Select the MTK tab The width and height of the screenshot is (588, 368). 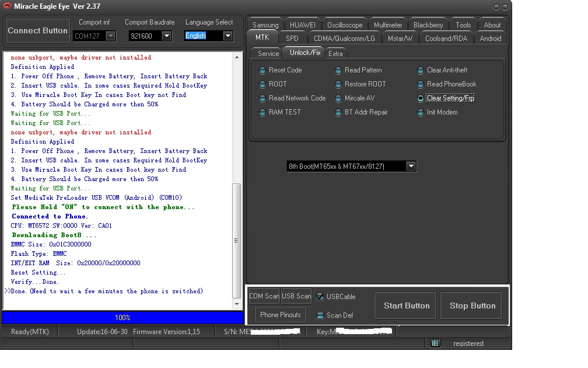[x=262, y=37]
